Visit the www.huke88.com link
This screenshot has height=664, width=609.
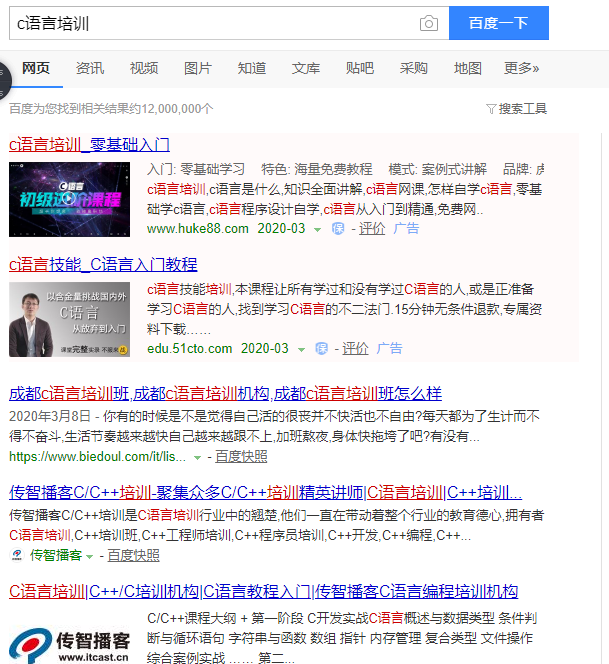click(x=198, y=229)
